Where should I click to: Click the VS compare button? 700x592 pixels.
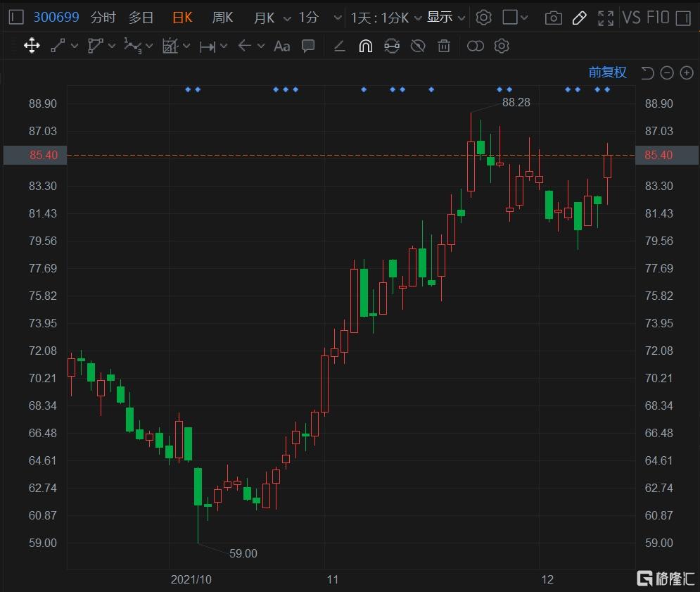point(632,18)
